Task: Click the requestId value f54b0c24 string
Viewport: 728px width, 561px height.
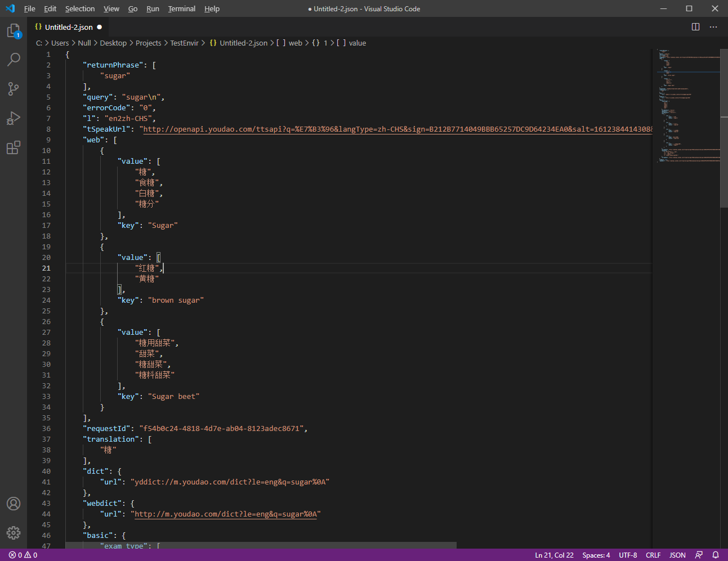Action: click(221, 428)
